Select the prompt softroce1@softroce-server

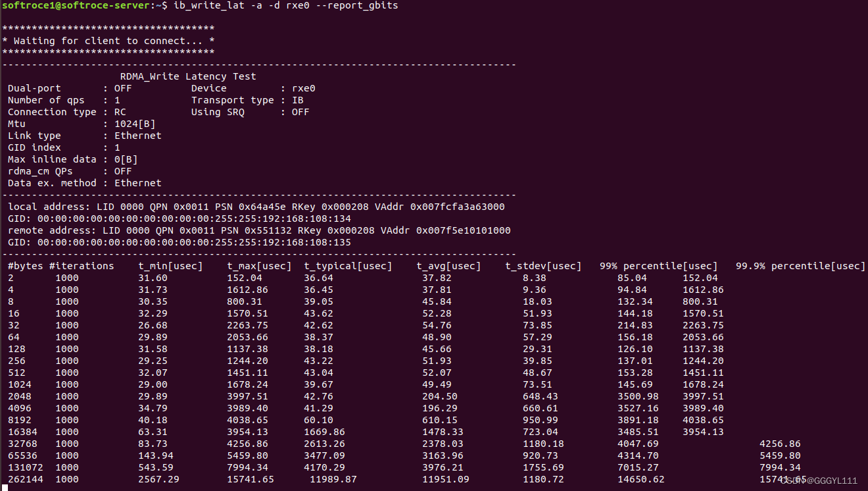[x=75, y=5]
